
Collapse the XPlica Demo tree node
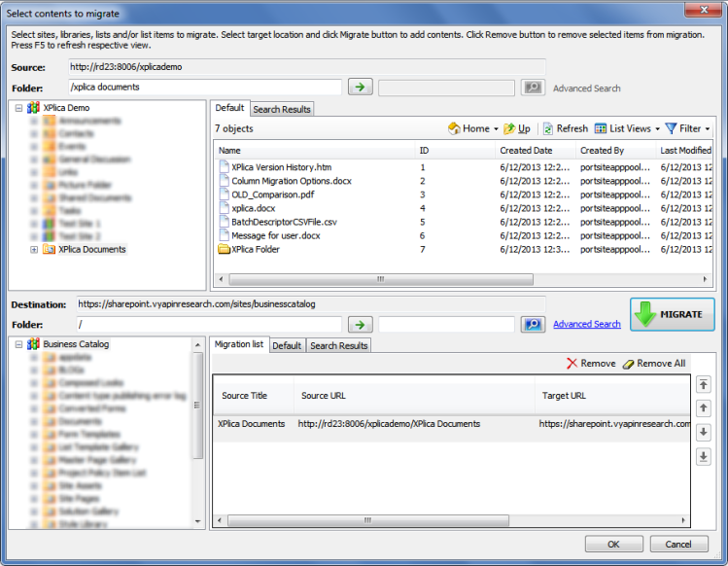click(x=18, y=108)
